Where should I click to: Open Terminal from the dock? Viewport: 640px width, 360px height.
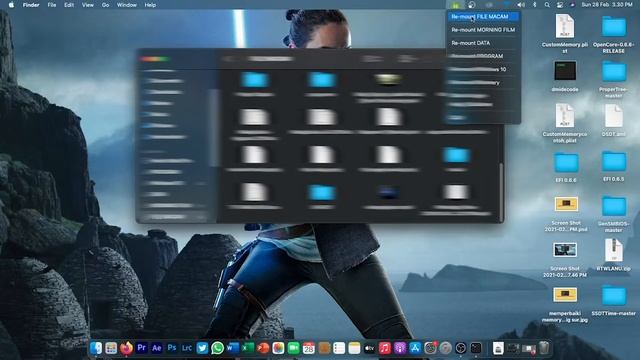coord(476,348)
